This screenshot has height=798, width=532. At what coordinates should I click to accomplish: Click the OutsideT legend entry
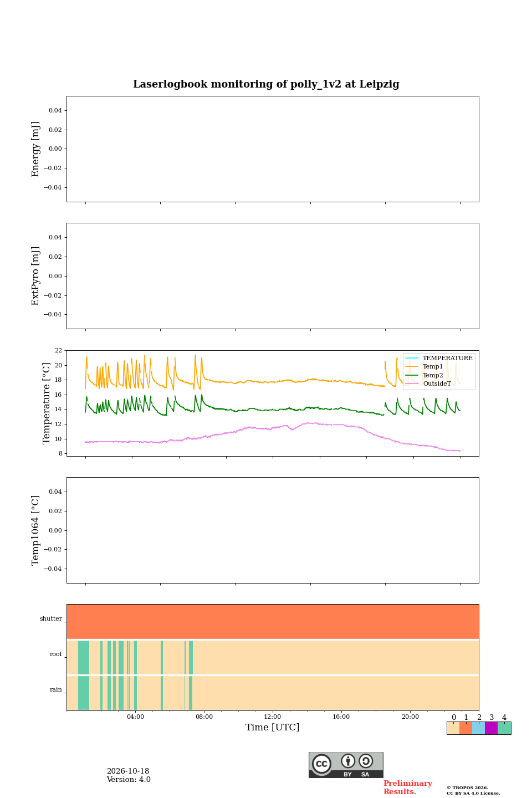pos(428,383)
